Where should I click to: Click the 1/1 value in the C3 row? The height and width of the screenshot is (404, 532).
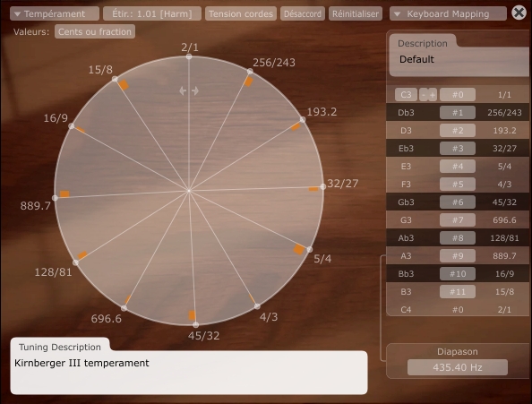[x=504, y=95]
